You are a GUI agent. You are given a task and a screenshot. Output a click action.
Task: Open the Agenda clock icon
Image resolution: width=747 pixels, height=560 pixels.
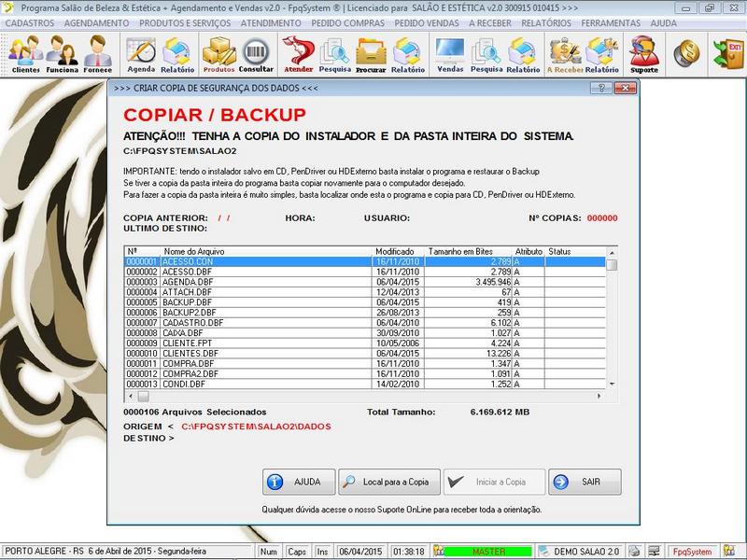tap(141, 54)
